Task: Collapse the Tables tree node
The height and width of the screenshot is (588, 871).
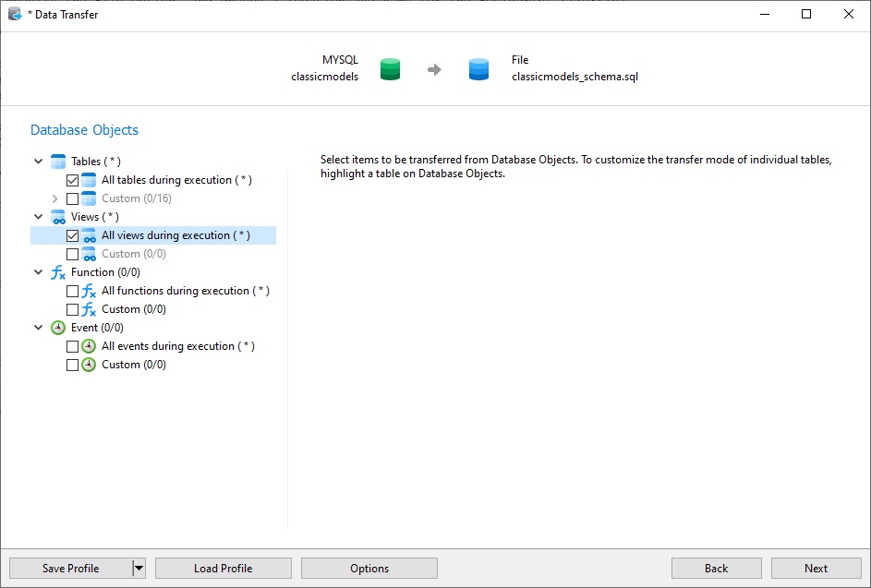Action: pyautogui.click(x=37, y=161)
